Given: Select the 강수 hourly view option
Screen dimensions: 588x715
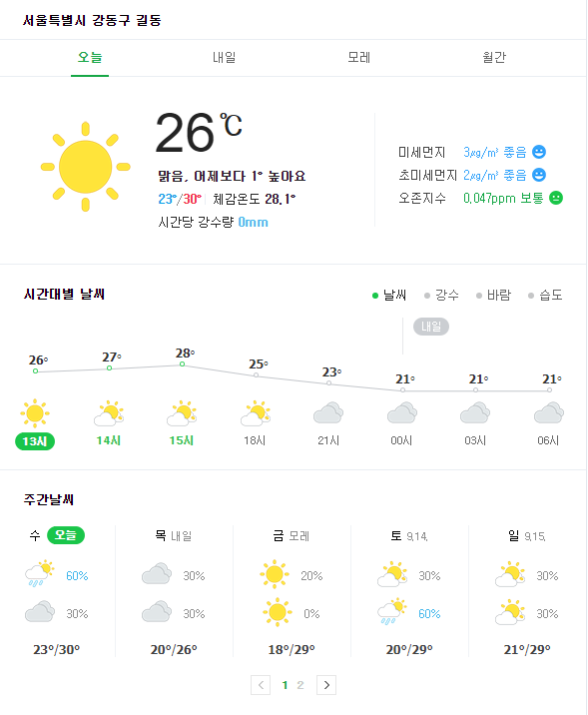Looking at the screenshot, I should pyautogui.click(x=441, y=295).
